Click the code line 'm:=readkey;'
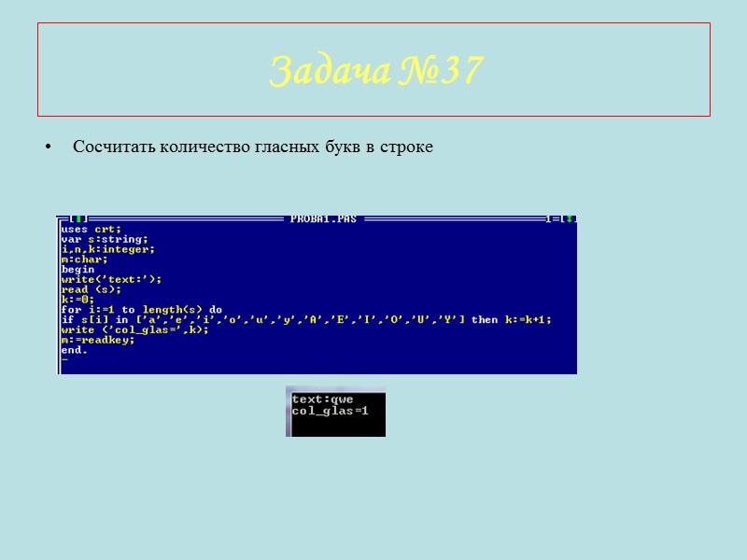Viewport: 747px width, 560px height. click(98, 340)
